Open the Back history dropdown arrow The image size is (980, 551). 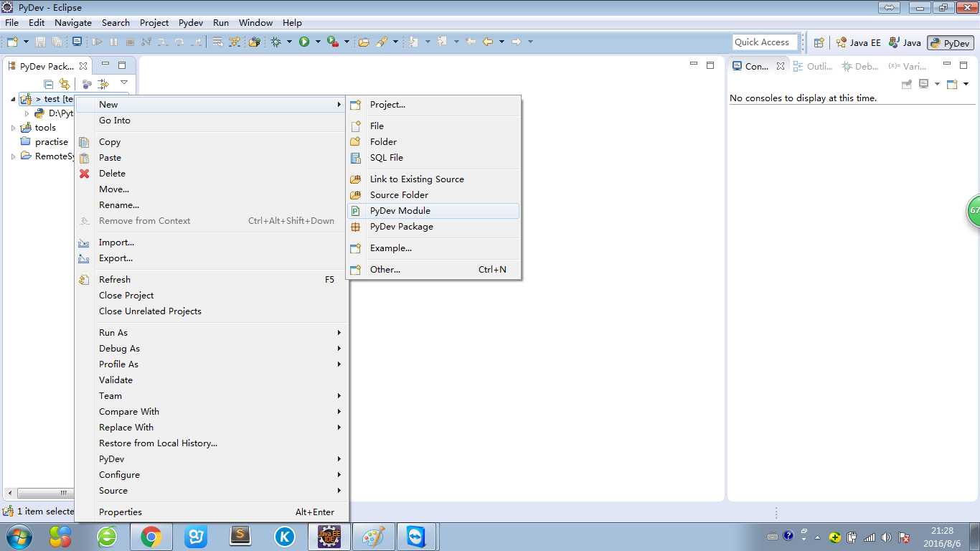(x=501, y=42)
